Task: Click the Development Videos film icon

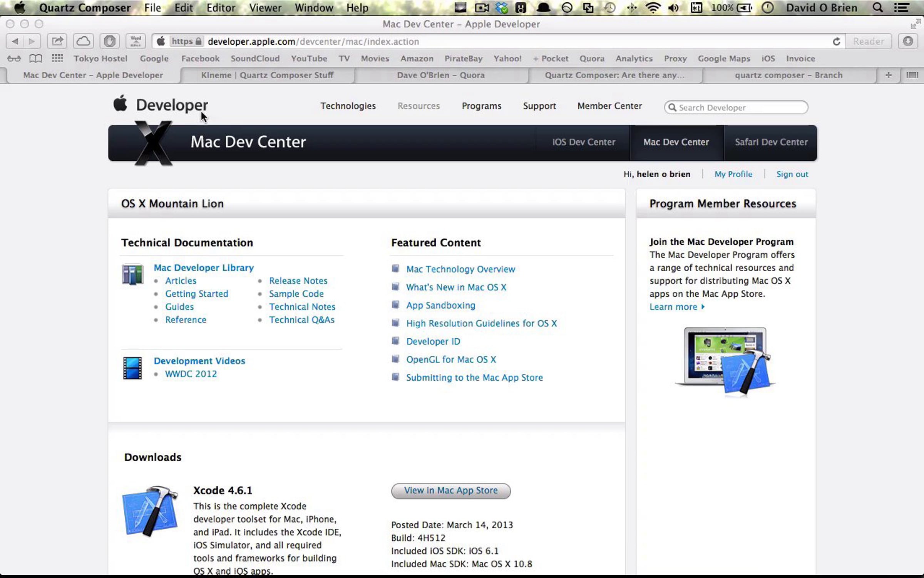Action: pyautogui.click(x=132, y=368)
